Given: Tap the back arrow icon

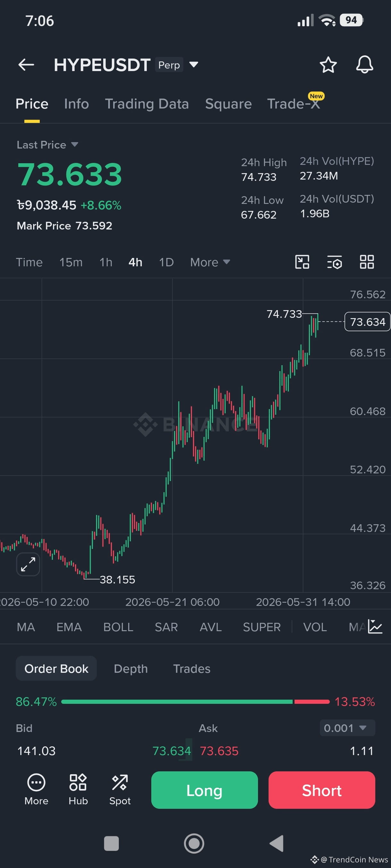Looking at the screenshot, I should (x=26, y=65).
